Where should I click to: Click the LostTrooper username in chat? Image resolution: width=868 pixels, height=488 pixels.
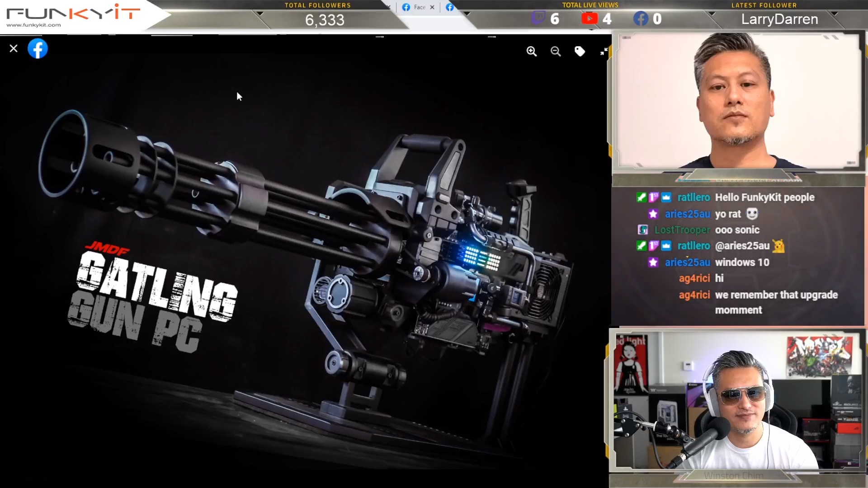[682, 230]
